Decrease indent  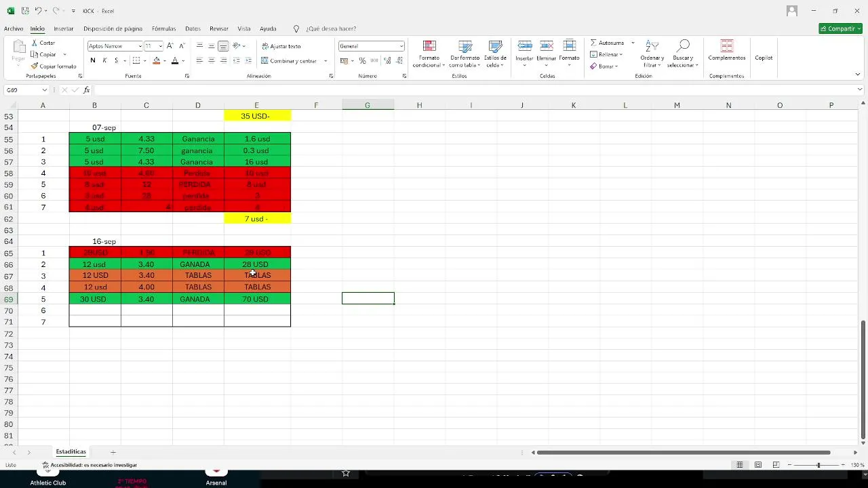[x=237, y=60]
